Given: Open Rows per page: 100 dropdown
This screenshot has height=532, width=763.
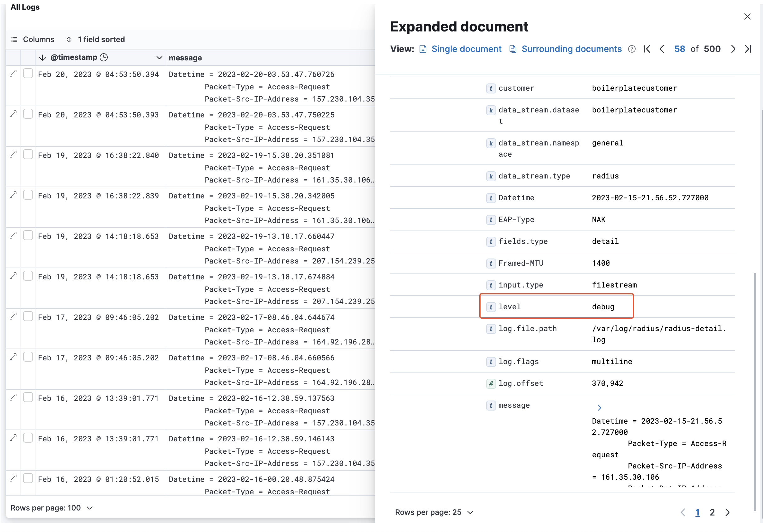Looking at the screenshot, I should [51, 508].
